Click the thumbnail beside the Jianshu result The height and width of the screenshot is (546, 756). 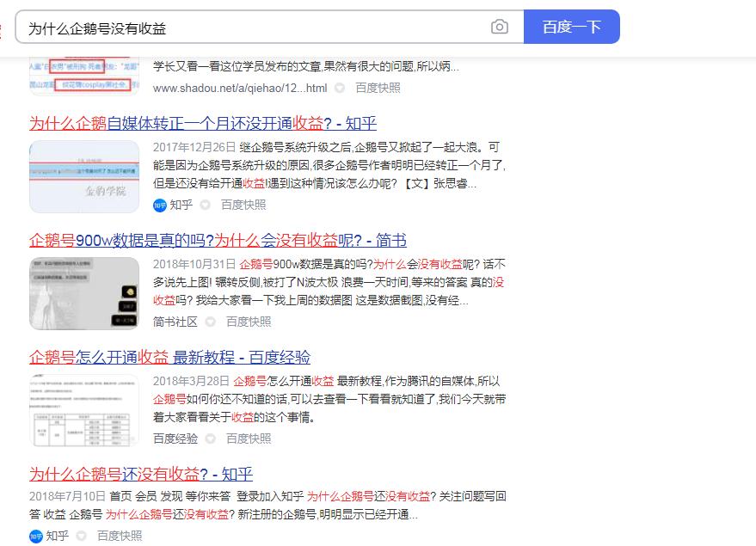[83, 291]
